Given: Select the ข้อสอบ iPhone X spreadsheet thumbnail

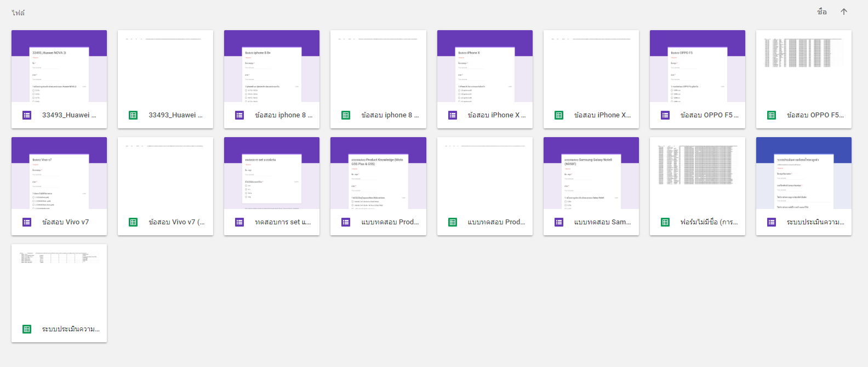Looking at the screenshot, I should point(591,66).
